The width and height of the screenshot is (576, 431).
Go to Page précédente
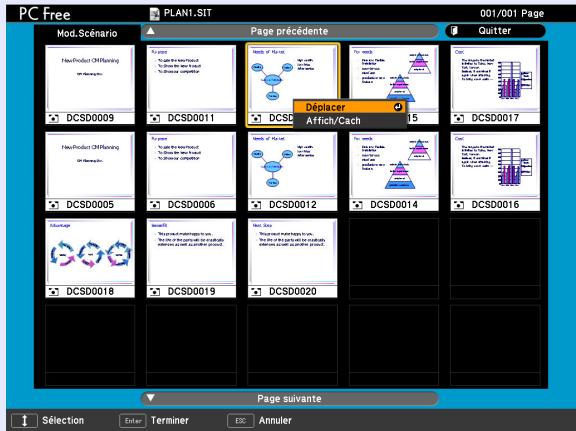click(289, 31)
